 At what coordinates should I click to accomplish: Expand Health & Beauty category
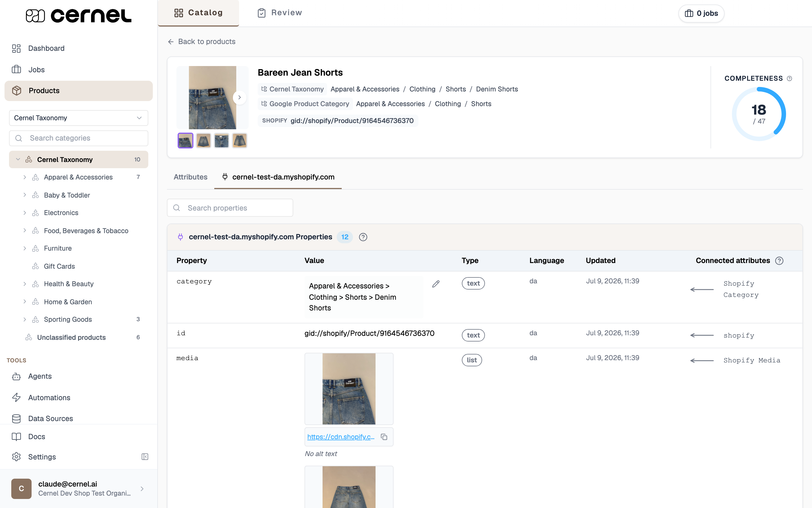click(x=25, y=284)
